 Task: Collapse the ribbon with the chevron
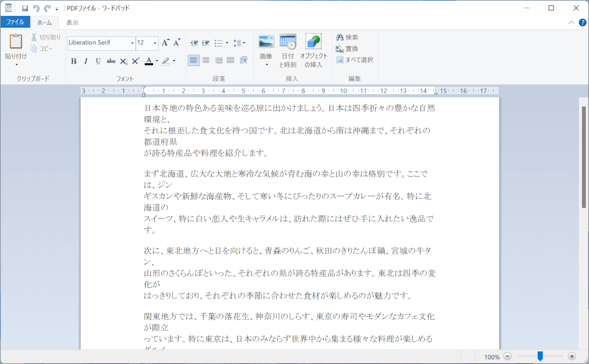tap(571, 22)
